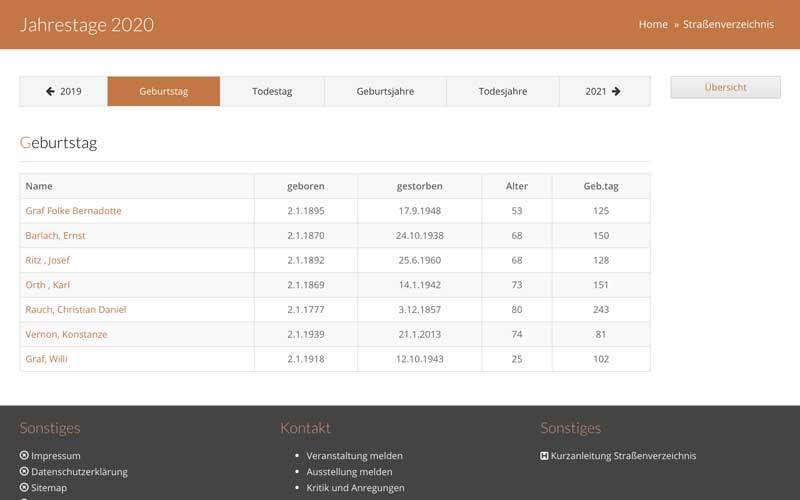Open the Geburtsjahre tab
Image resolution: width=800 pixels, height=500 pixels.
point(385,91)
